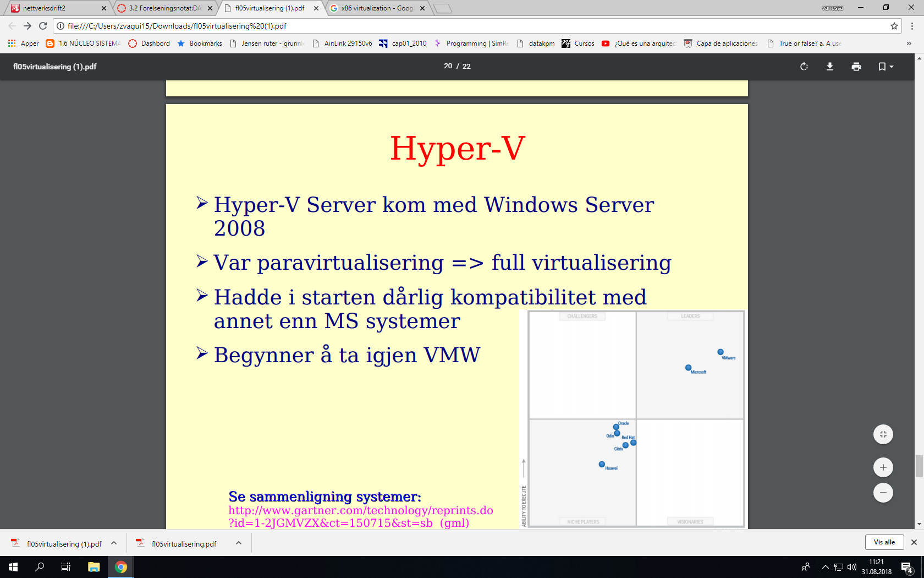This screenshot has height=578, width=924.
Task: Open the Apper bookmarks shortcut
Action: [23, 43]
